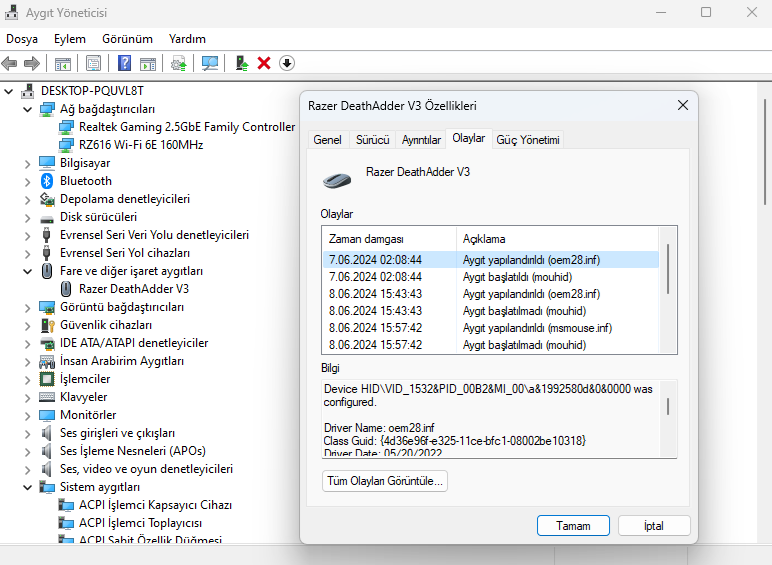Viewport: 772px width, 565px height.
Task: Confirm the dialog with Tamam
Action: 573,526
